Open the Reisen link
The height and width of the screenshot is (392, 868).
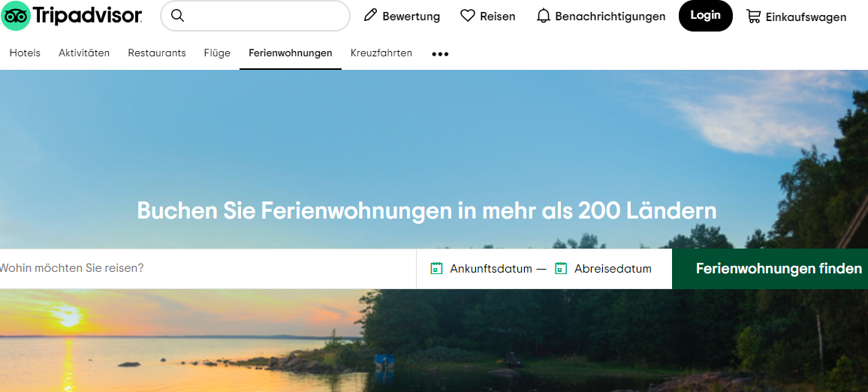[x=488, y=16]
